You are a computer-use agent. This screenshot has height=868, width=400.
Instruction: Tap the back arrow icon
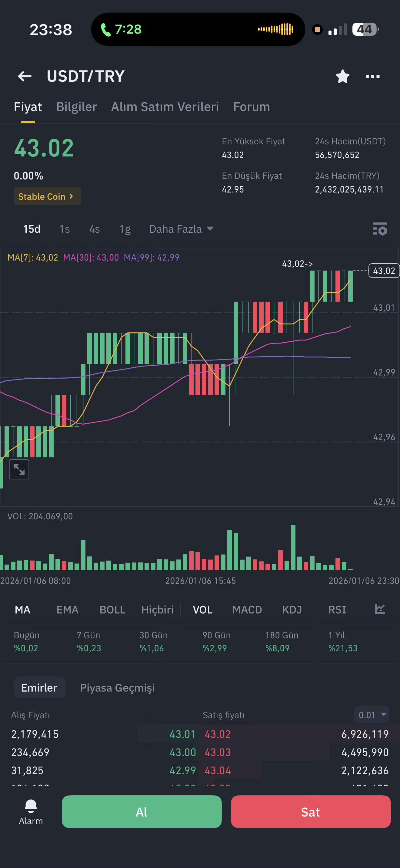point(25,76)
